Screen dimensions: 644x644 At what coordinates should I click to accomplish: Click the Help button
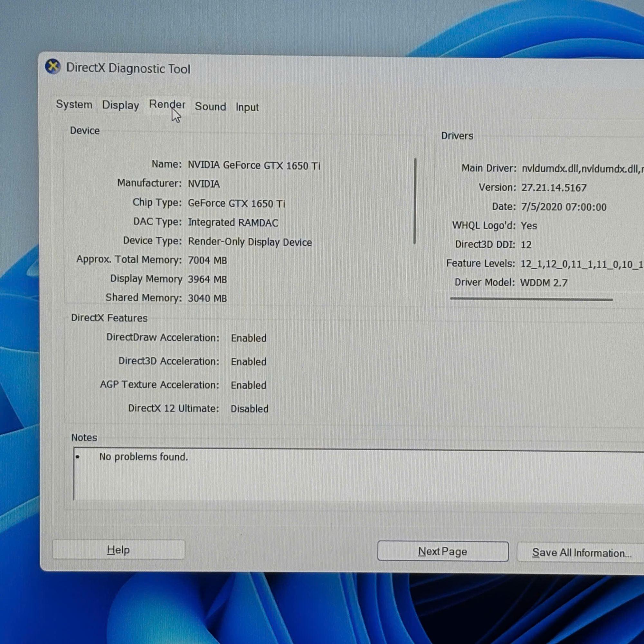[x=118, y=550]
